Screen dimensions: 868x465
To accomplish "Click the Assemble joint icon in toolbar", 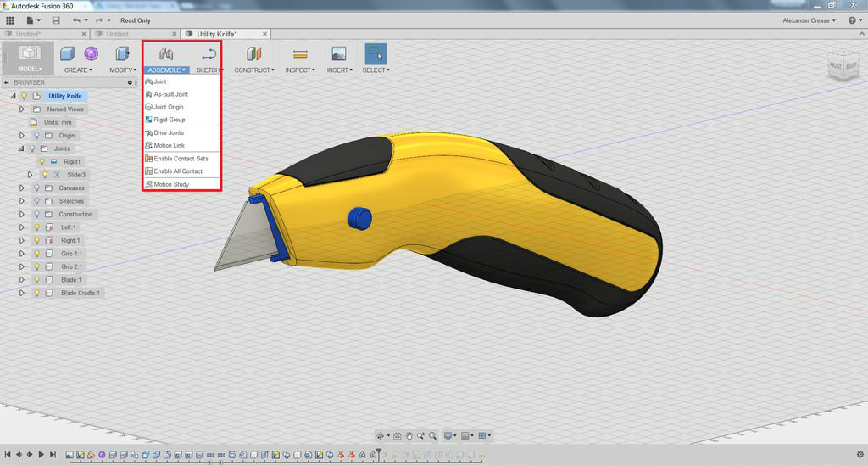I will [166, 53].
